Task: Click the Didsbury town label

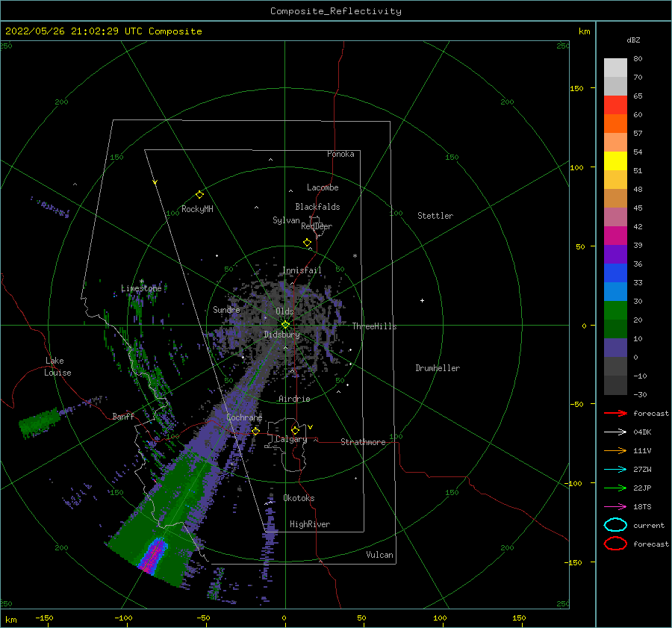Action: click(x=281, y=335)
